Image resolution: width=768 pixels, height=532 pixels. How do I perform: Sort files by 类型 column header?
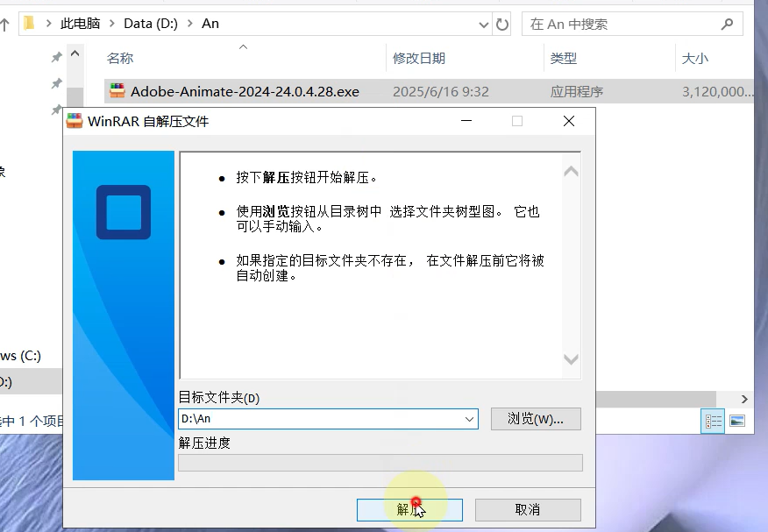coord(563,59)
